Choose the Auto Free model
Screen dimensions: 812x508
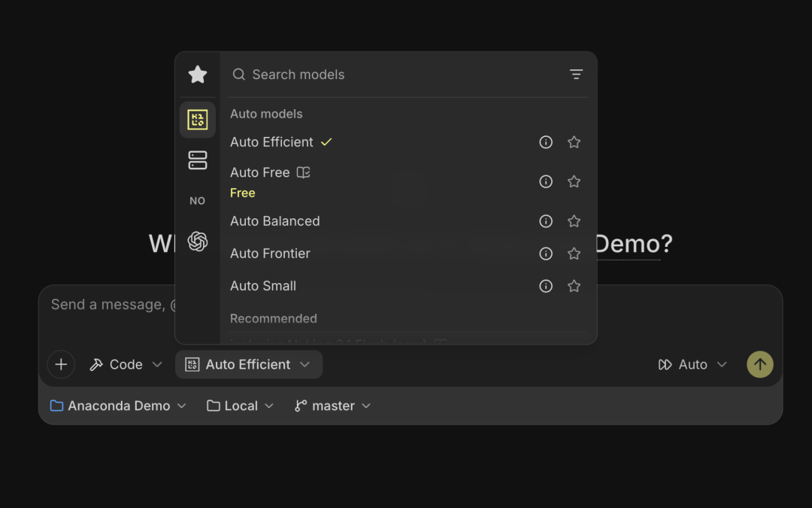(x=407, y=181)
